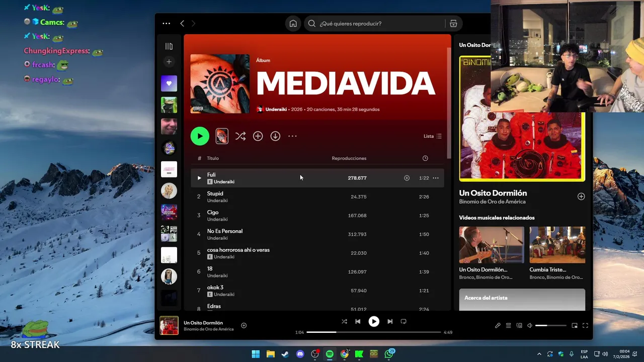Viewport: 644px width, 362px height.
Task: Open the play queue
Action: (x=508, y=325)
